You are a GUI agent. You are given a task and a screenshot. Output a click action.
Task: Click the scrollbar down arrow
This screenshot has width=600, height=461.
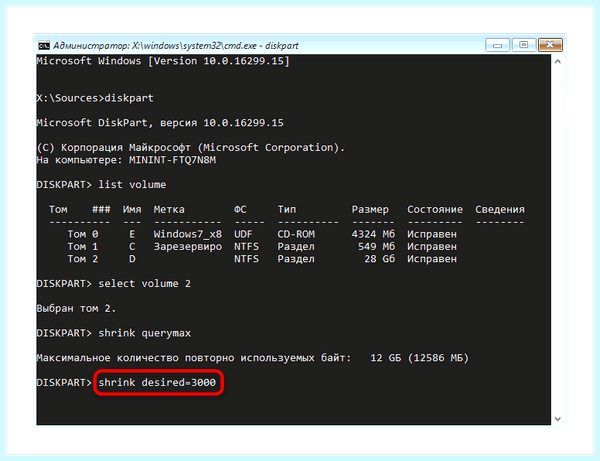pyautogui.click(x=558, y=419)
